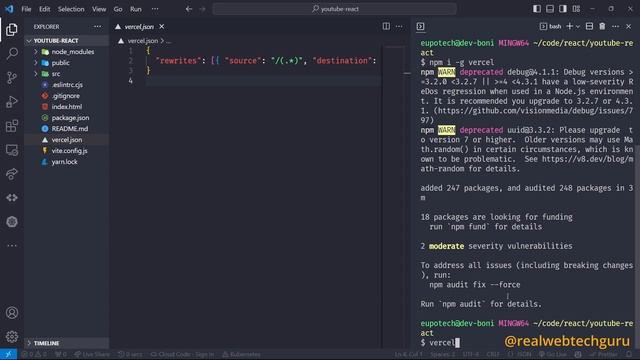Open the README.md file
The height and width of the screenshot is (360, 640).
pyautogui.click(x=67, y=129)
